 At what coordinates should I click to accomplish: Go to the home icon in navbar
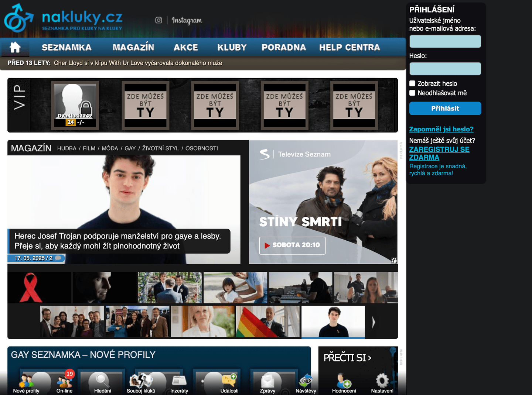(x=15, y=47)
